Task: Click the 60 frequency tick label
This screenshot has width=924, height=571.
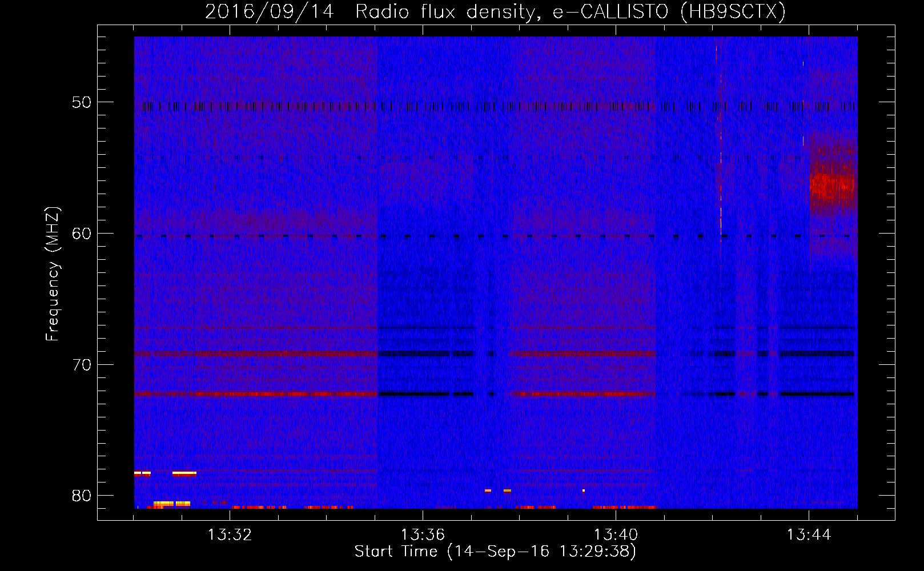Action: (x=82, y=233)
